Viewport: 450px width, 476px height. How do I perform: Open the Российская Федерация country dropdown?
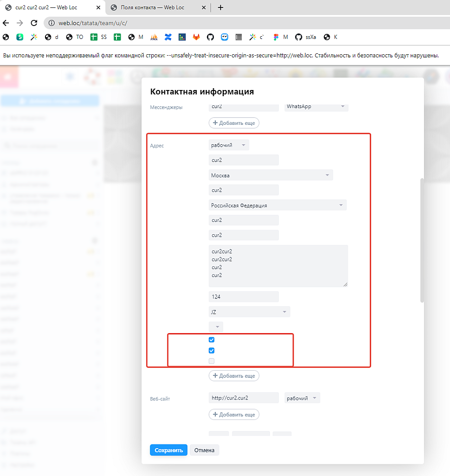pos(277,205)
